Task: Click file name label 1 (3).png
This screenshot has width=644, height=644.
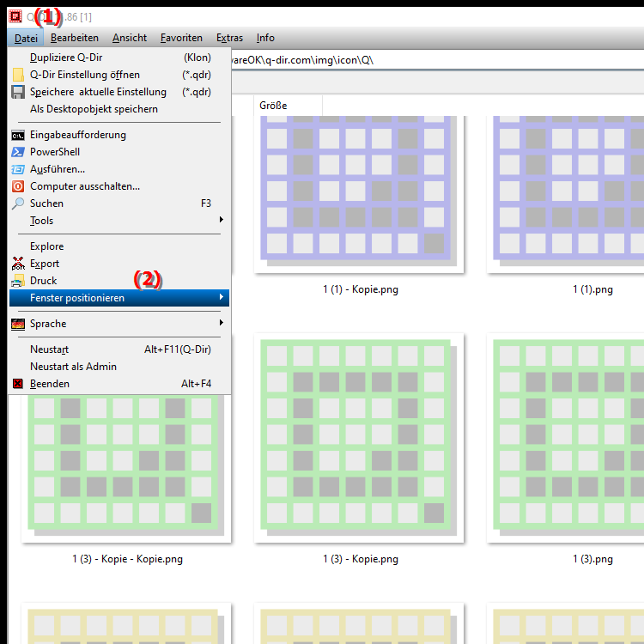Action: 592,559
